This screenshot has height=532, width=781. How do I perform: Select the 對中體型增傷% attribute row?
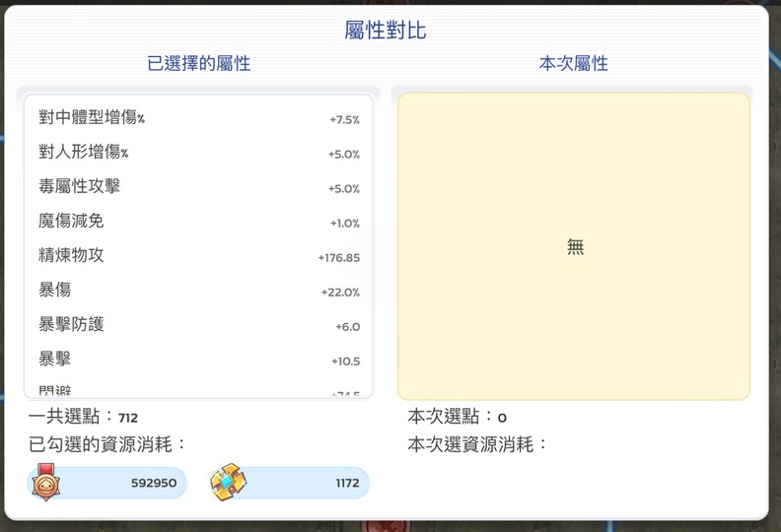pos(199,118)
